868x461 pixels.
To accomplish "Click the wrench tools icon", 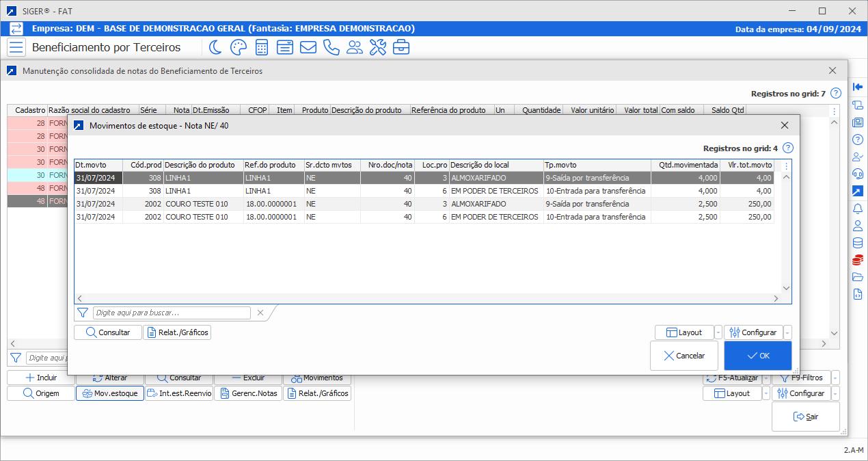I will coord(377,47).
